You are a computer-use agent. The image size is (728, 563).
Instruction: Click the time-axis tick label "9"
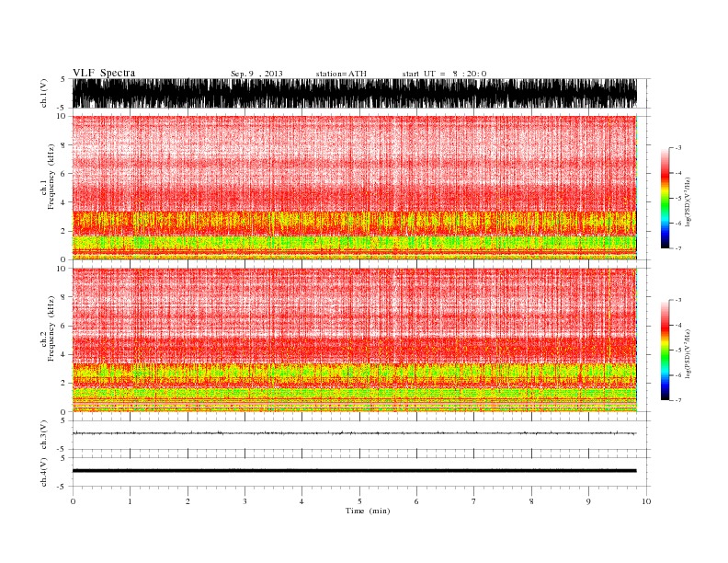tap(588, 501)
